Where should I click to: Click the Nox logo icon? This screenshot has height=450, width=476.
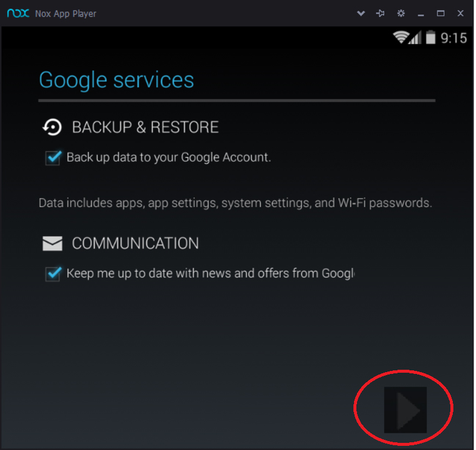[x=18, y=13]
